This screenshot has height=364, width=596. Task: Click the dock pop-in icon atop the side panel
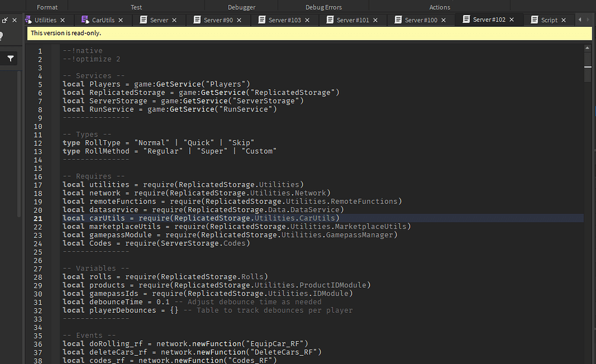(5, 19)
